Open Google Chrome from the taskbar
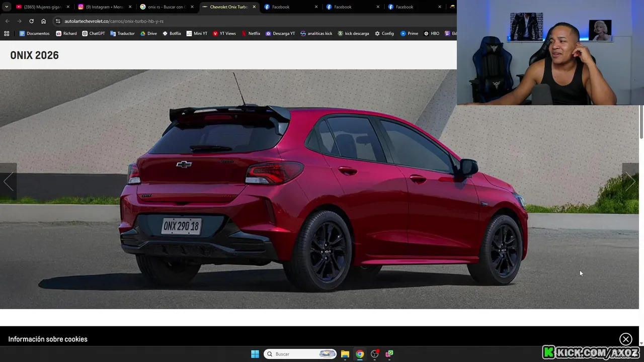644x362 pixels. click(x=360, y=354)
